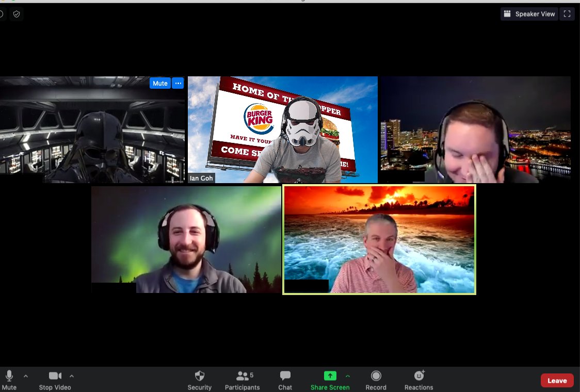Select the highlighted sunset beach video tile
The width and height of the screenshot is (580, 392).
[x=379, y=239]
